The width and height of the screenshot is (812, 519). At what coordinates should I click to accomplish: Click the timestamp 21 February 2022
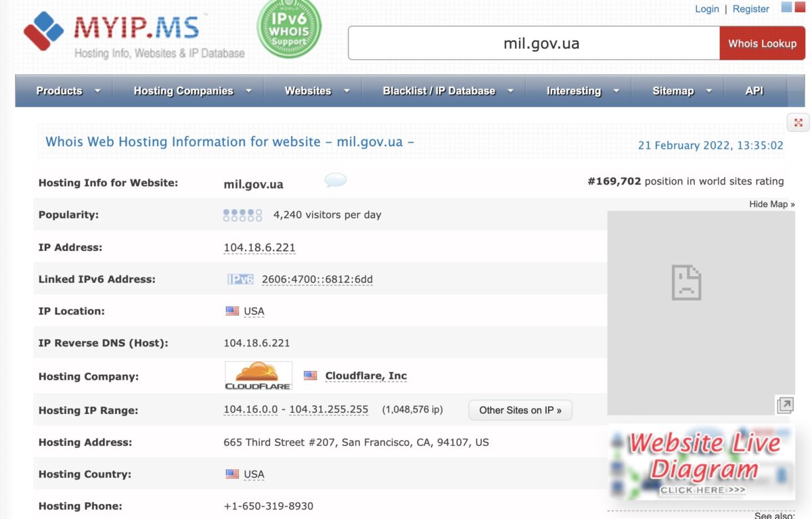click(x=710, y=145)
